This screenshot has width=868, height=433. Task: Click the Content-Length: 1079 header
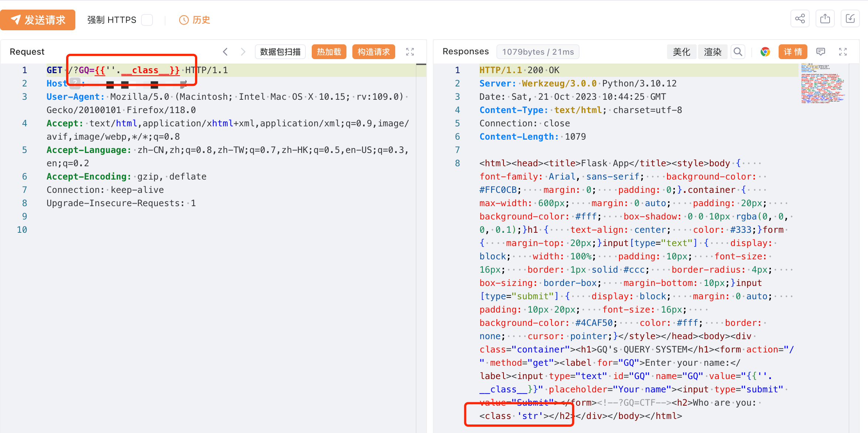(533, 137)
